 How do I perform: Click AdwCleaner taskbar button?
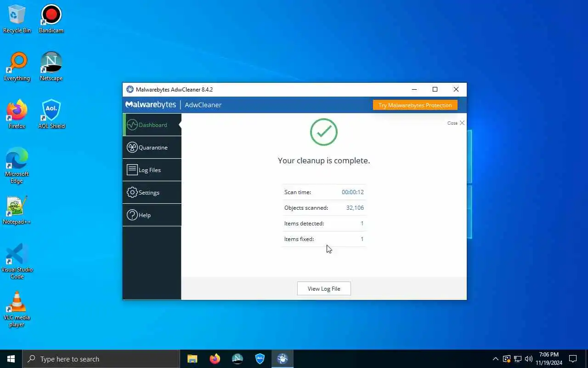tap(282, 359)
